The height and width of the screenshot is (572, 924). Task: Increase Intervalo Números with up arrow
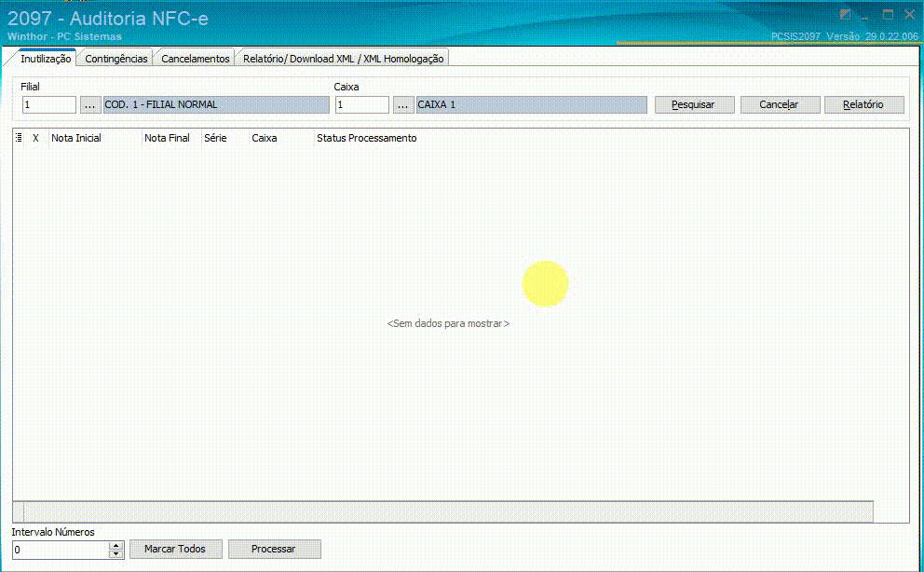[116, 546]
